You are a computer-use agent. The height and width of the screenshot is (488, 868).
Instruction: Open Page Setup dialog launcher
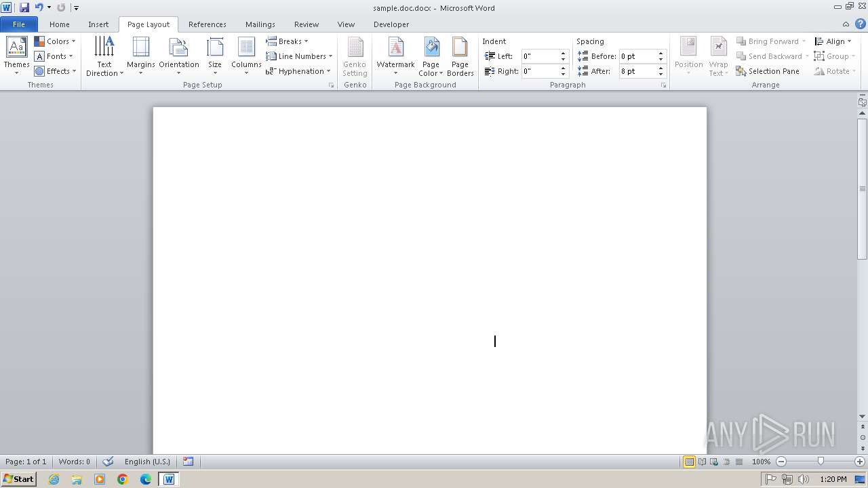(331, 85)
